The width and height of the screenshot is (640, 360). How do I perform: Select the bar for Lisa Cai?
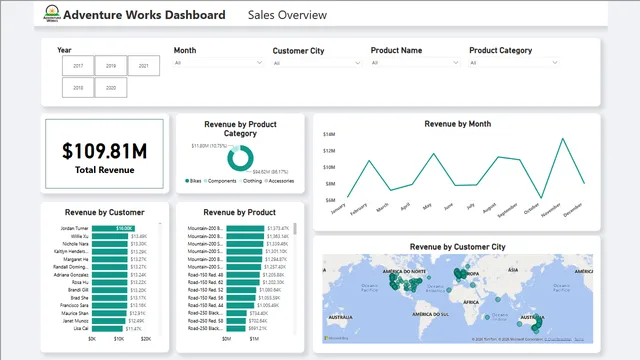(107, 329)
